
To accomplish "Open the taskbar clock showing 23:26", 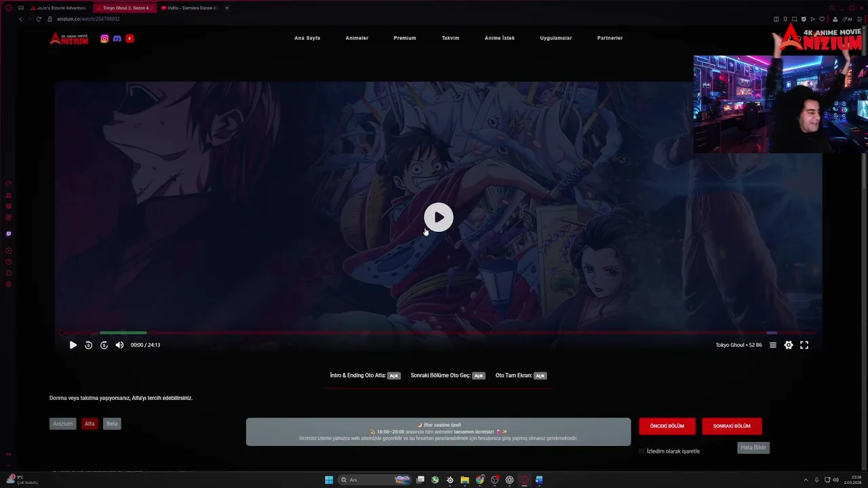I will [852, 480].
